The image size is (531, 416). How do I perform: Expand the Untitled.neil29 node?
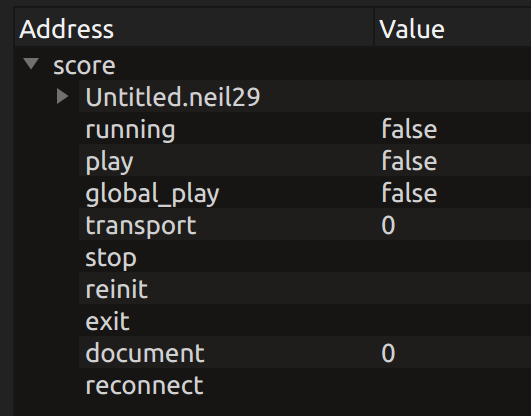pos(63,96)
